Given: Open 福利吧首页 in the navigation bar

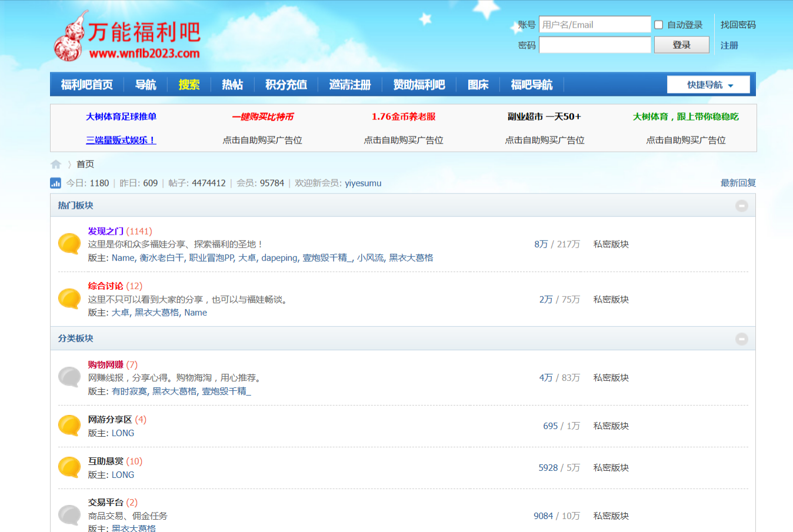Looking at the screenshot, I should click(x=87, y=85).
